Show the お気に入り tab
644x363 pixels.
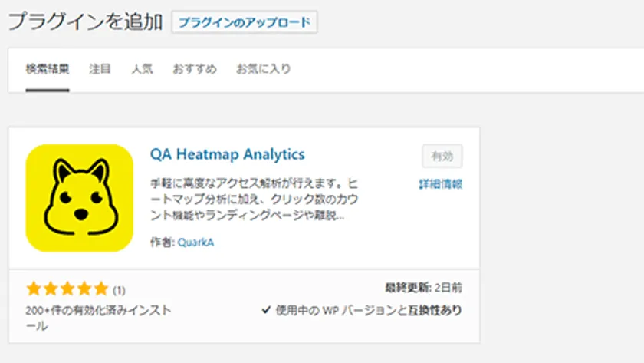pyautogui.click(x=263, y=69)
